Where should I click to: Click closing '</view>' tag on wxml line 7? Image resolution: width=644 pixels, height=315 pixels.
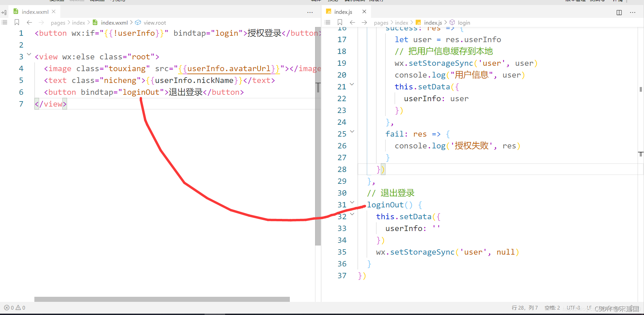(51, 104)
